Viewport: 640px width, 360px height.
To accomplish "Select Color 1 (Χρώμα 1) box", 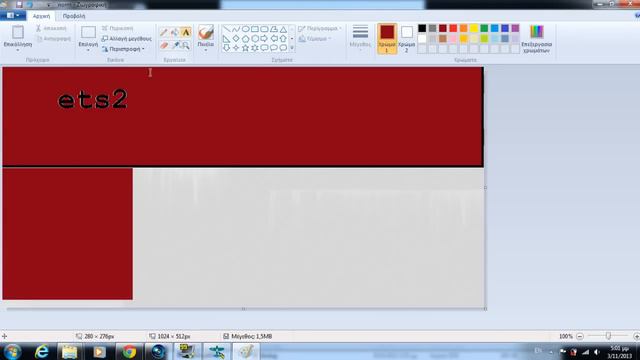I will click(387, 39).
